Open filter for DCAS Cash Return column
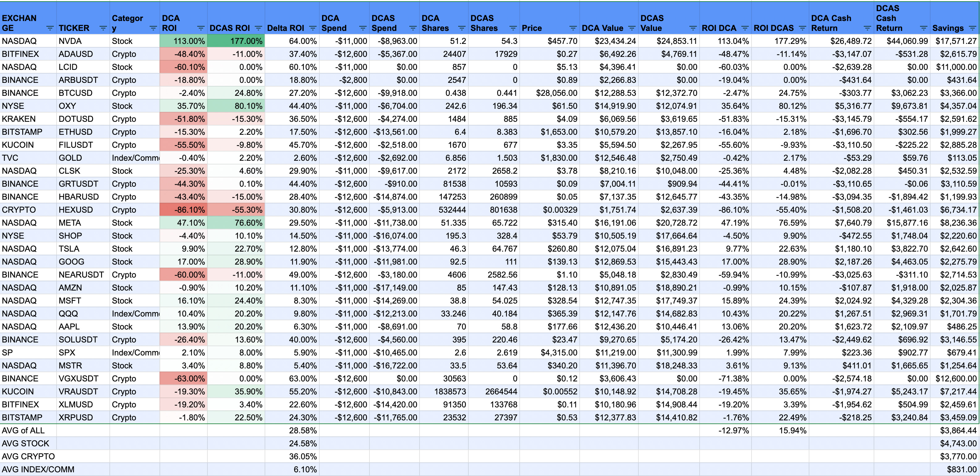 924,28
